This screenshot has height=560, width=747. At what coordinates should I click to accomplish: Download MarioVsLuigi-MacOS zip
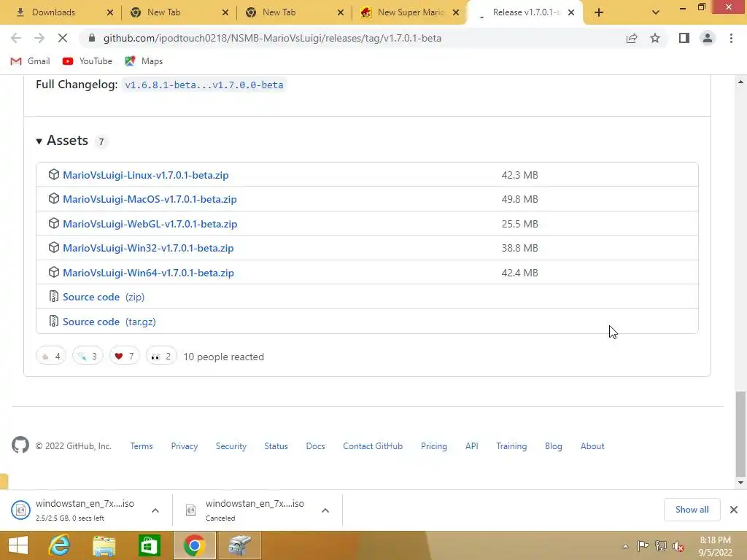click(150, 199)
